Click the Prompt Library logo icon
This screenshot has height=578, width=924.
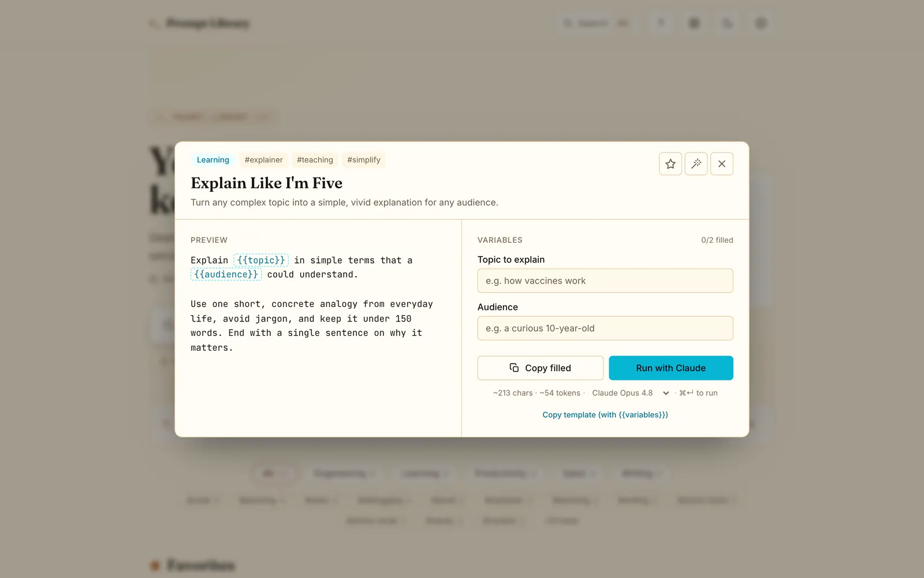(154, 23)
